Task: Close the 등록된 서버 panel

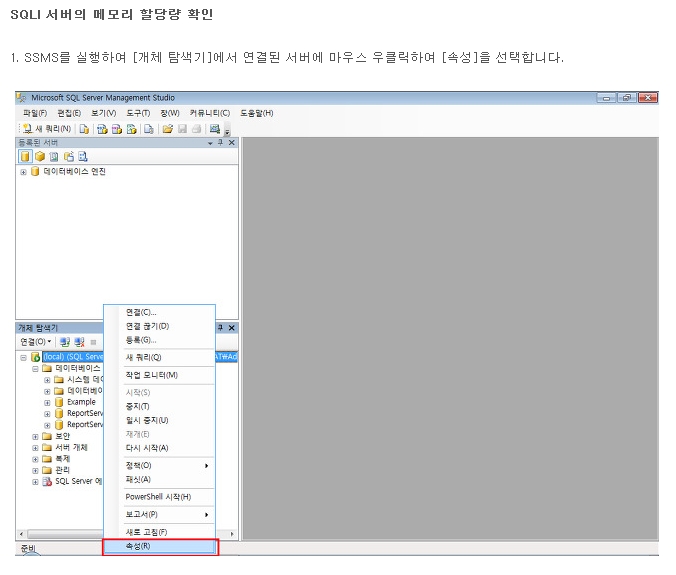Action: [x=232, y=142]
